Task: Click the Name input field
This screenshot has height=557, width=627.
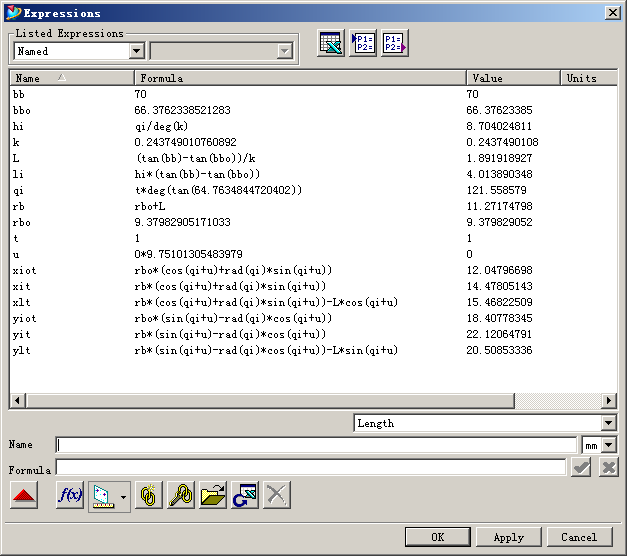Action: pos(316,445)
